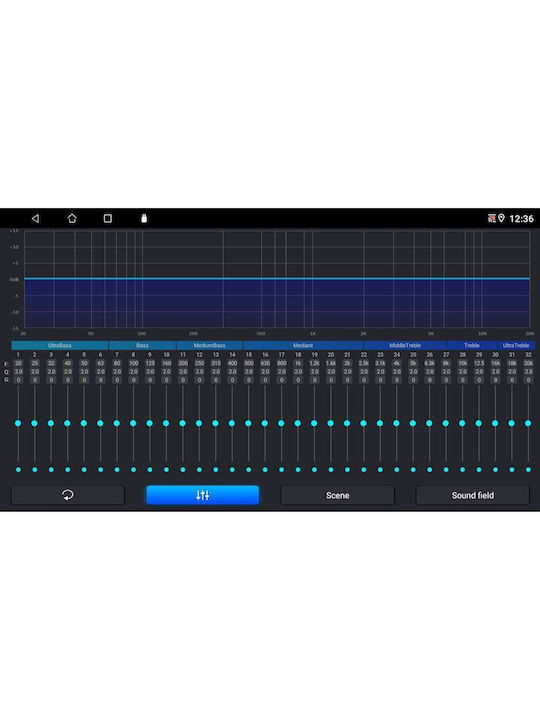Reset the equalizer with the circular arrow button
Image resolution: width=540 pixels, height=720 pixels.
coord(68,495)
